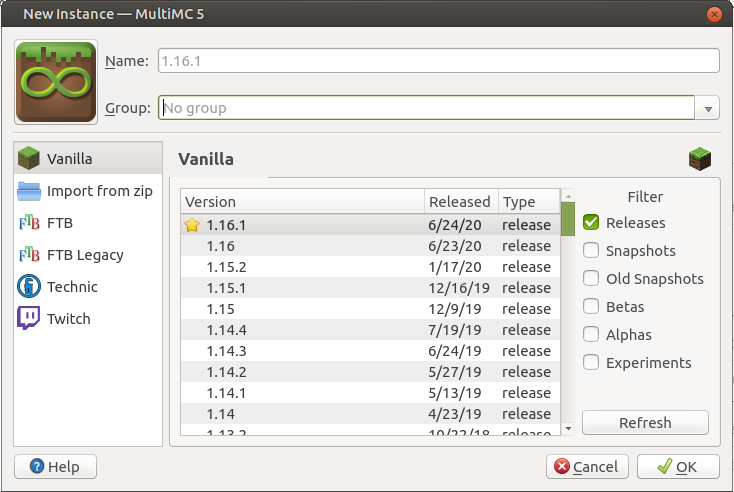Viewport: 734px width, 492px height.
Task: Select version 1.15.1 row
Action: pyautogui.click(x=370, y=288)
